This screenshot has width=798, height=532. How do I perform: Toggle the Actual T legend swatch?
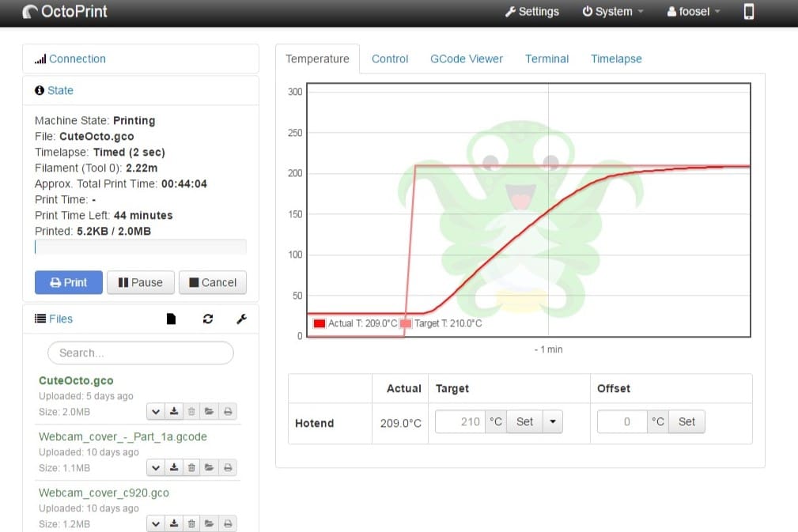click(x=320, y=323)
